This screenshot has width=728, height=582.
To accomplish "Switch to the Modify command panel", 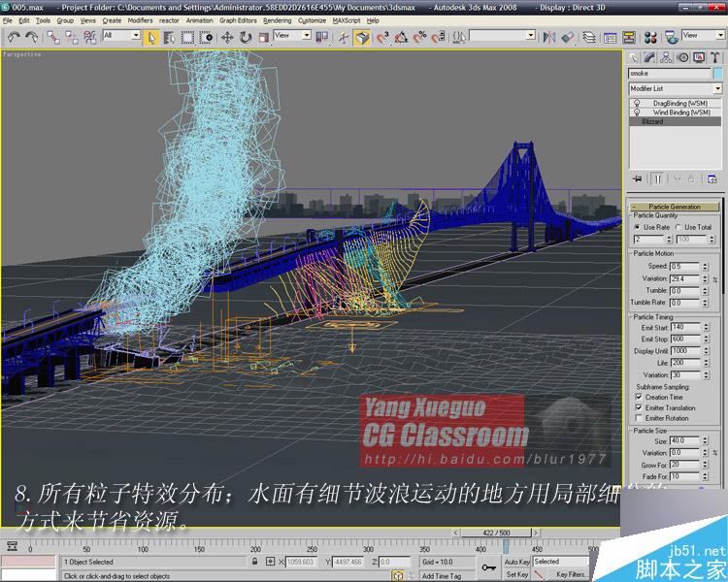I will pyautogui.click(x=649, y=57).
